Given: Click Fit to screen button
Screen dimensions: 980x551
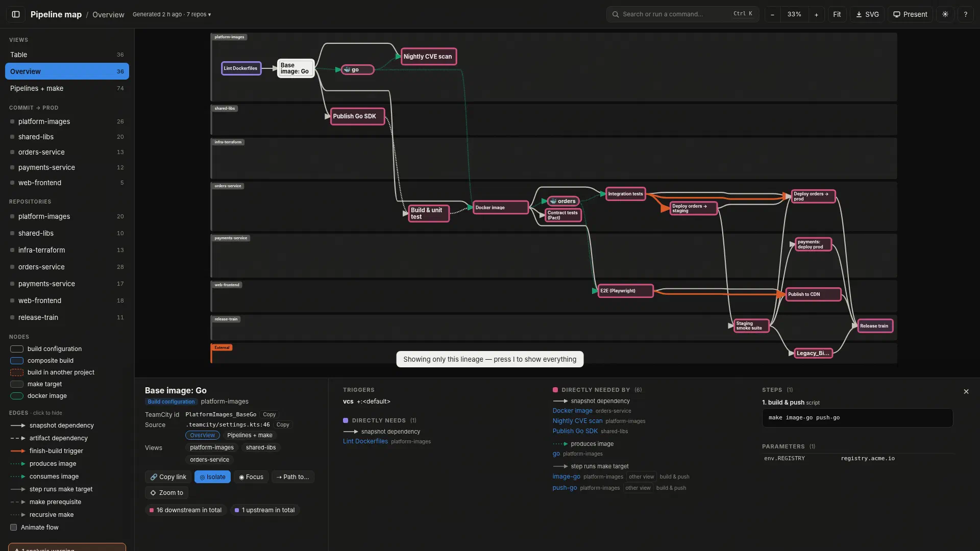Looking at the screenshot, I should tap(837, 14).
